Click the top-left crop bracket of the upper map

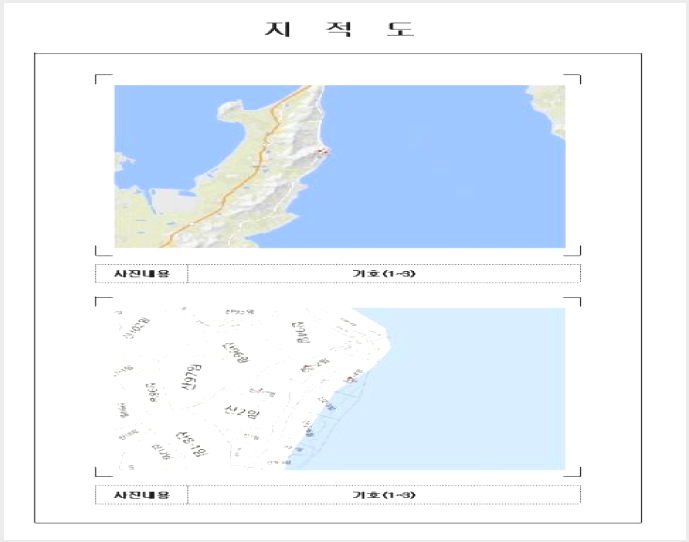103,79
